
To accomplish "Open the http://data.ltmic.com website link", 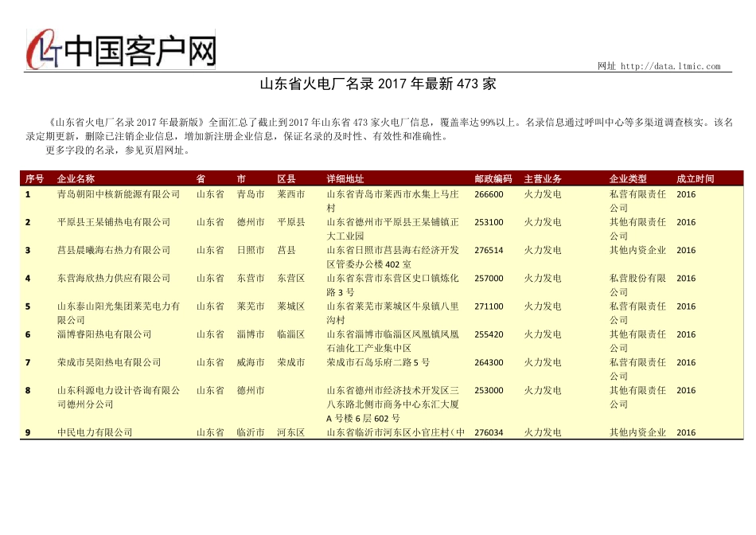I will [670, 66].
